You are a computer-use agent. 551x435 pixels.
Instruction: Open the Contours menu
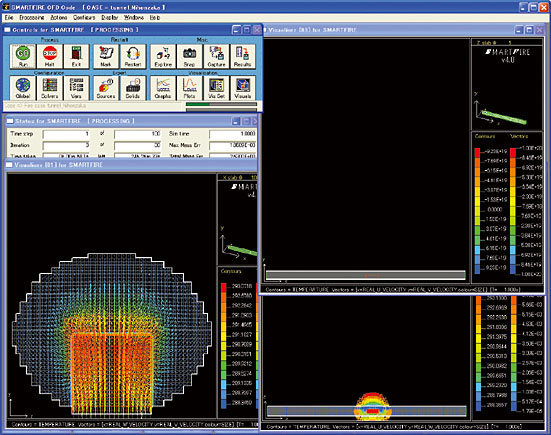coord(84,17)
